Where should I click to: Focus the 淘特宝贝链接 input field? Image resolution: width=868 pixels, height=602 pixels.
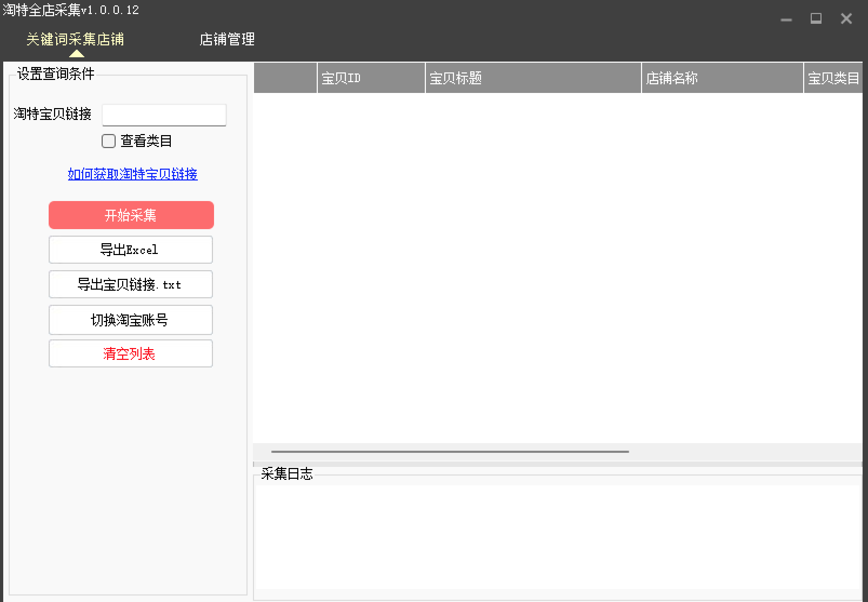(x=164, y=115)
